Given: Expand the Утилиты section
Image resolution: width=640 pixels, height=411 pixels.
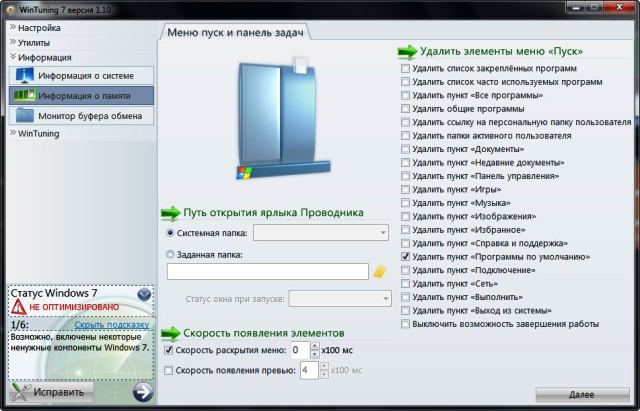Looking at the screenshot, I should click(x=30, y=42).
